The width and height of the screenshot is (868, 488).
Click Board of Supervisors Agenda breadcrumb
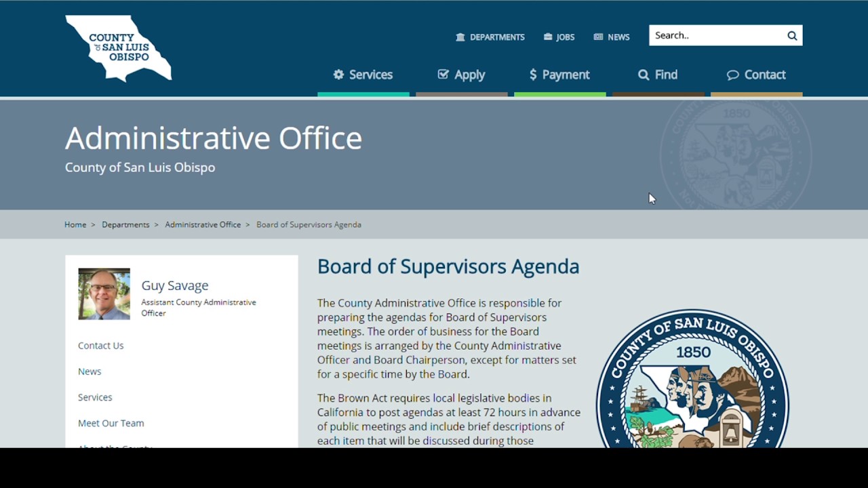pyautogui.click(x=309, y=225)
